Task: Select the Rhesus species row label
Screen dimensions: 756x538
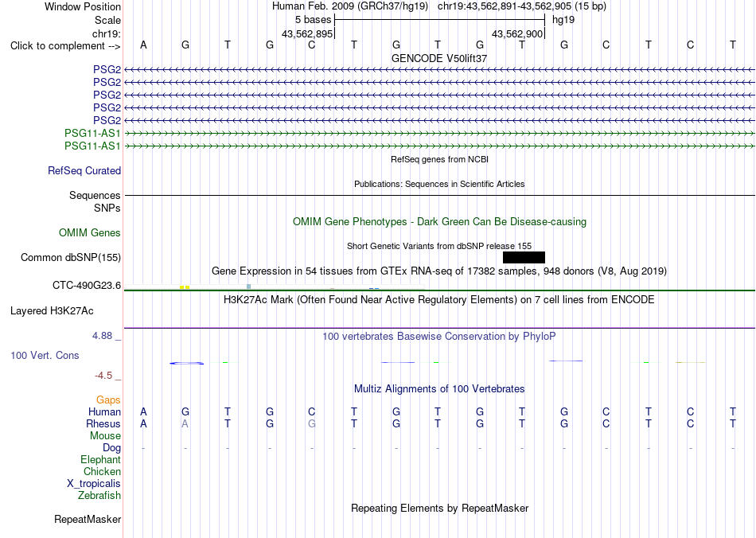Action: (103, 423)
